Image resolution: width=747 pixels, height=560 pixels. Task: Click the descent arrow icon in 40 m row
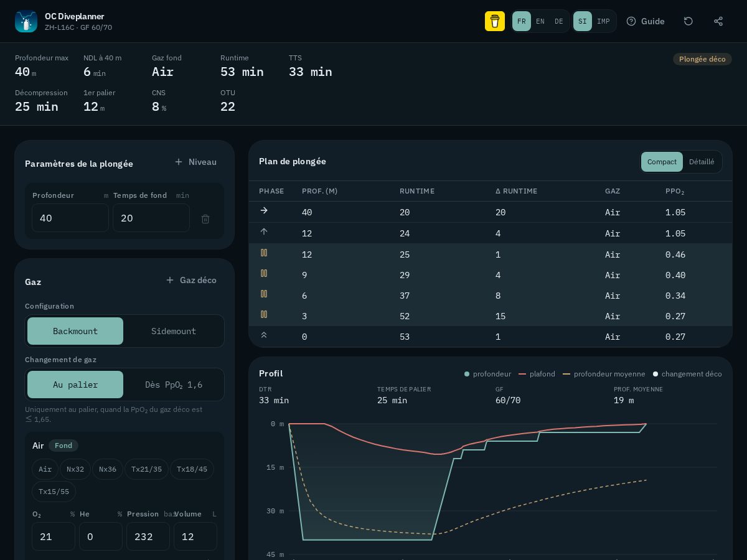click(x=264, y=211)
